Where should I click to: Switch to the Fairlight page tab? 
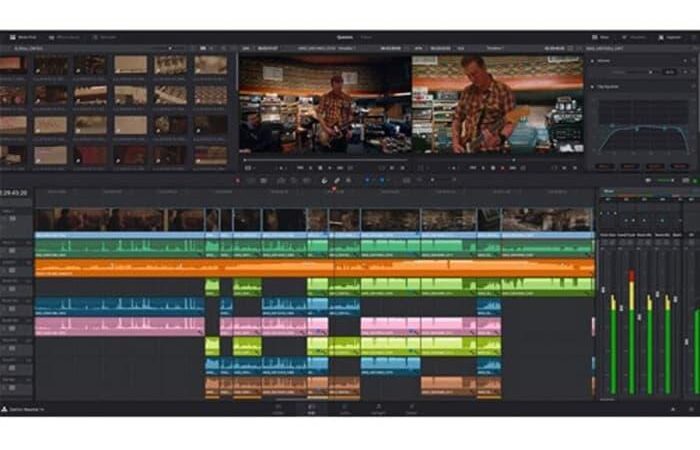pos(378,408)
